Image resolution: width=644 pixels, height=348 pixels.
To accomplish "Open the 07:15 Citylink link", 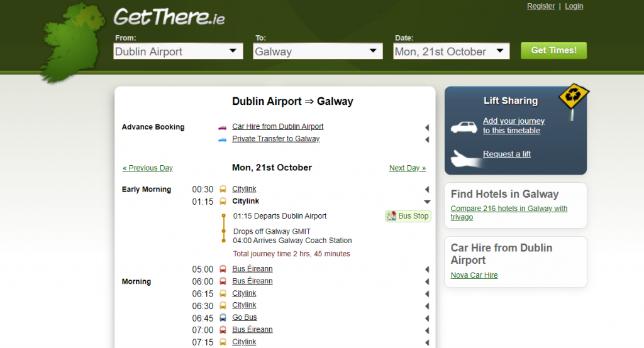I will pos(244,342).
